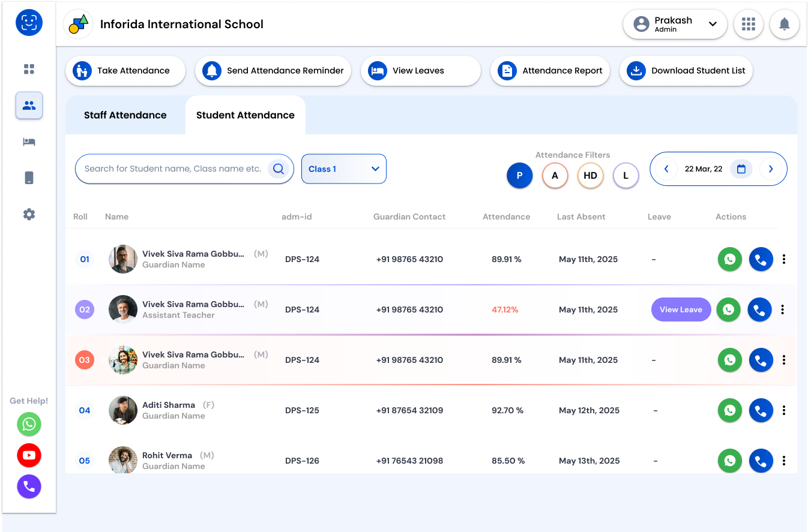Click View Leave for roll 02
This screenshot has height=532, width=808.
(x=681, y=309)
